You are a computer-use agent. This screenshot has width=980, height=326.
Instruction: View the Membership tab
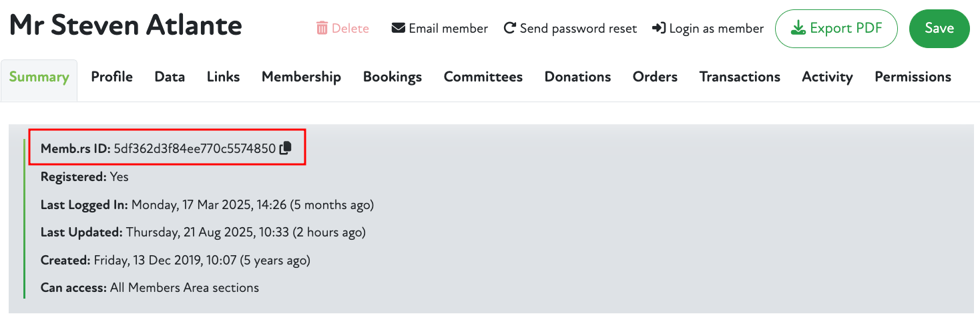(x=301, y=77)
